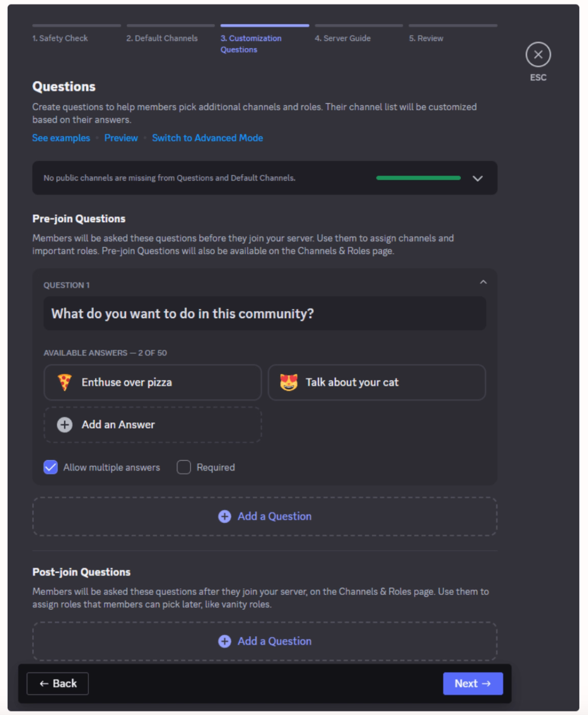
Task: Click the Back button
Action: 58,684
